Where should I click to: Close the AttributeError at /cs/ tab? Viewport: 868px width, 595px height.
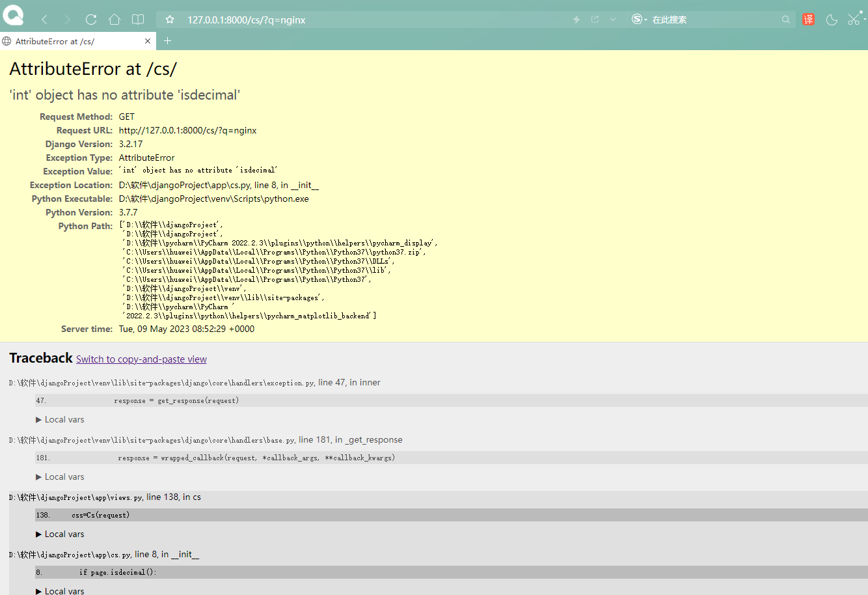coord(148,41)
